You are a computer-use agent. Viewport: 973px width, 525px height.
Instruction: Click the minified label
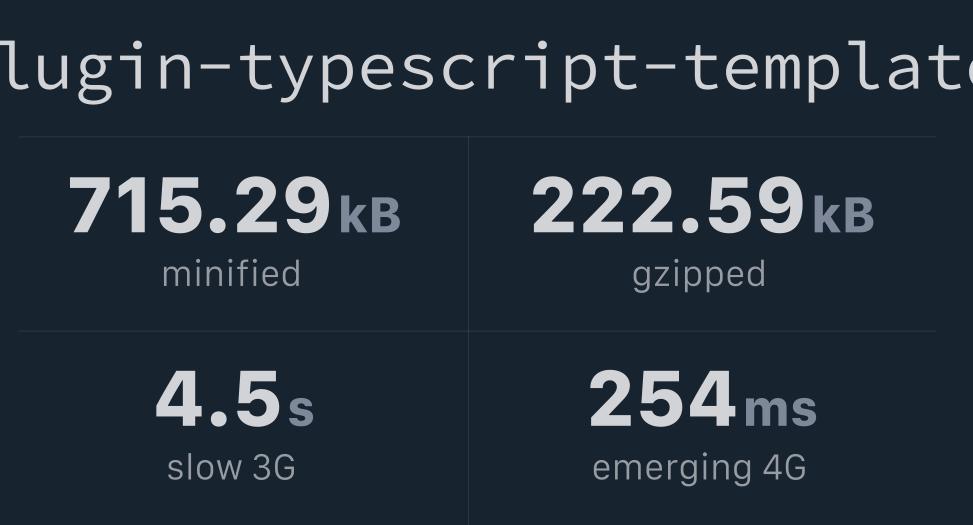coord(231,274)
